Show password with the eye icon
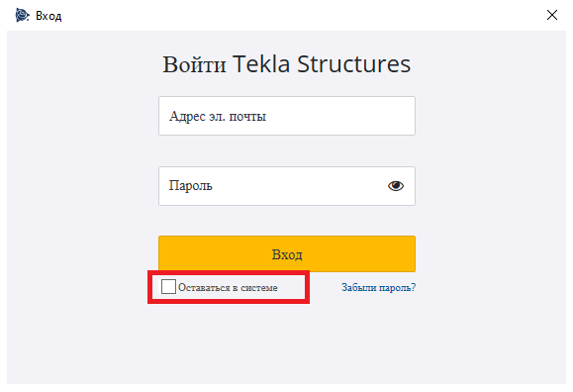This screenshot has height=392, width=573. (x=396, y=186)
